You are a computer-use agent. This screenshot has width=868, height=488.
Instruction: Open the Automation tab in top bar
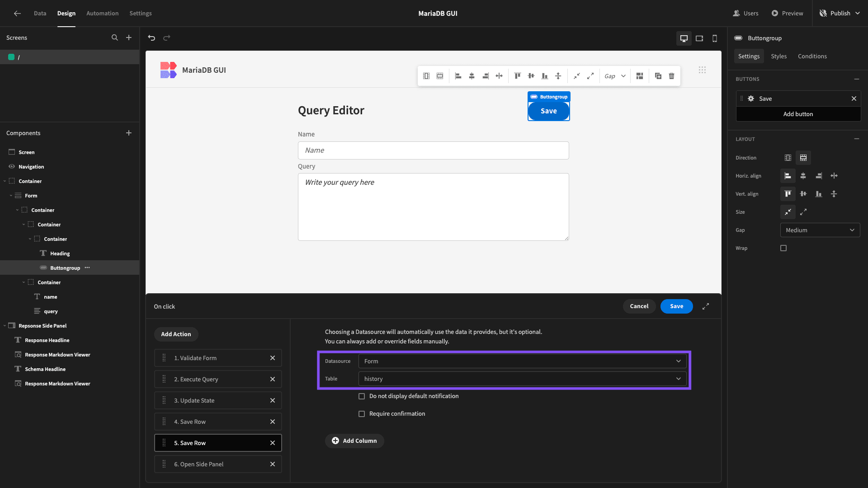[102, 13]
